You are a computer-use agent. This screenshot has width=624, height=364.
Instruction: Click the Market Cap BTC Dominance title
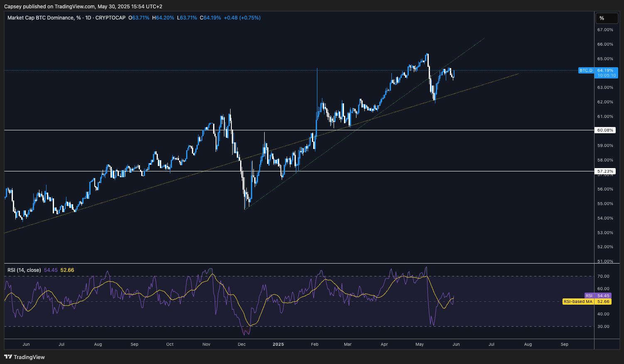40,18
